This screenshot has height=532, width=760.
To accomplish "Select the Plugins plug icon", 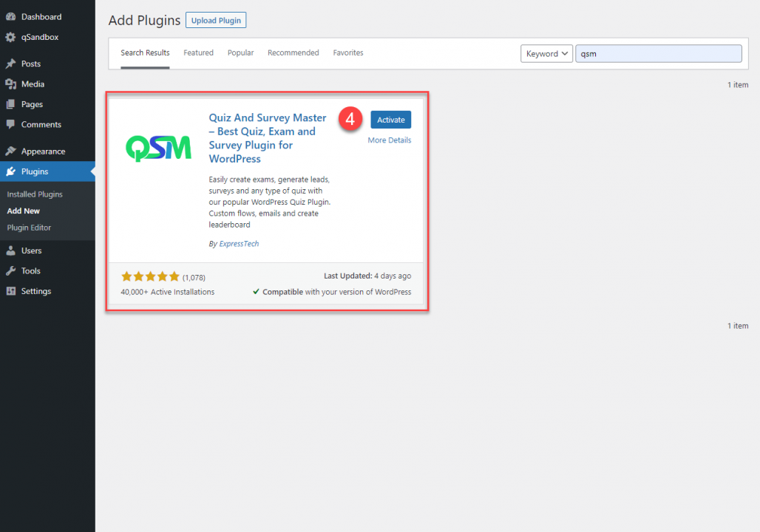I will pyautogui.click(x=11, y=171).
